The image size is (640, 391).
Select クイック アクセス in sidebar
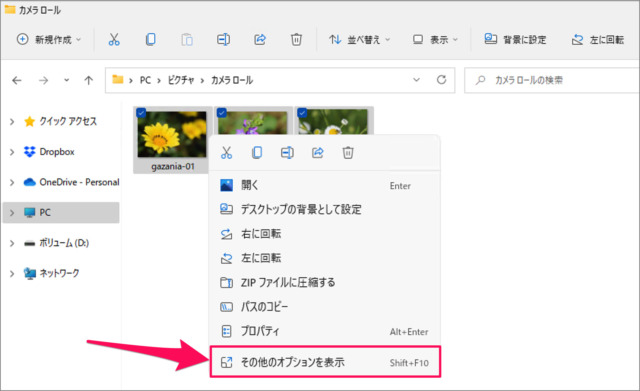pyautogui.click(x=60, y=121)
